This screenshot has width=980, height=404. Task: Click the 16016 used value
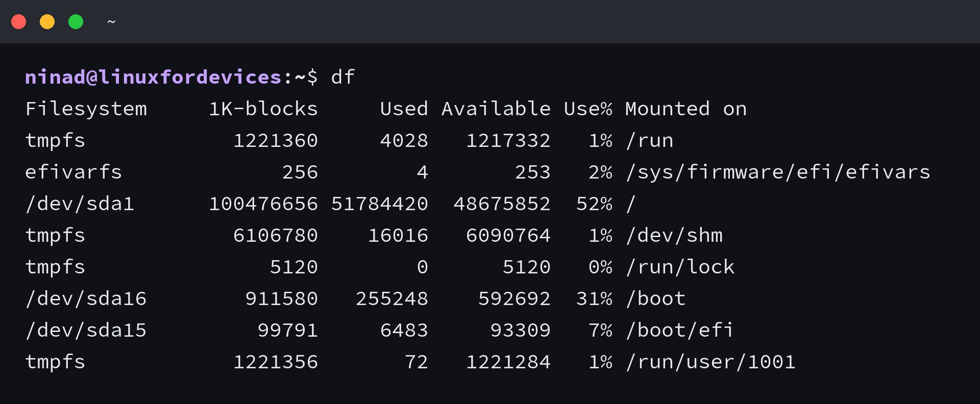click(x=398, y=235)
